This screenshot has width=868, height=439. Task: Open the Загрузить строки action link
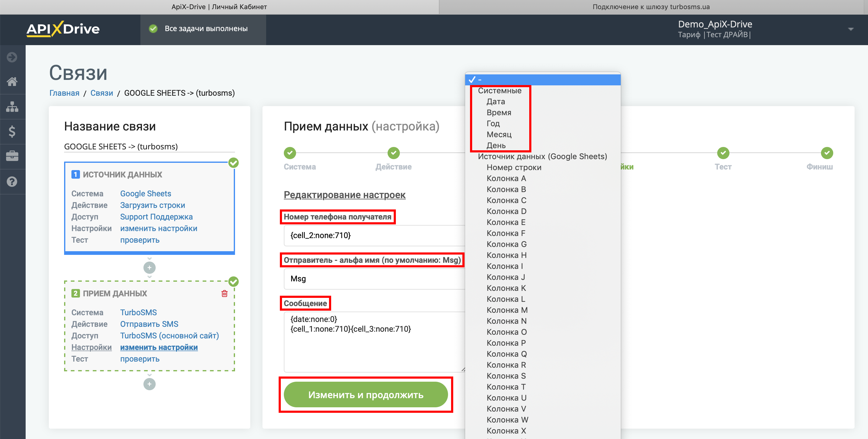click(152, 205)
